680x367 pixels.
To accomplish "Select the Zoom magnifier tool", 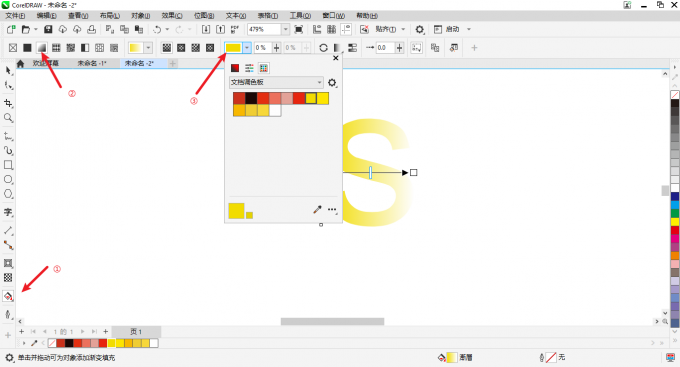I will (x=8, y=118).
